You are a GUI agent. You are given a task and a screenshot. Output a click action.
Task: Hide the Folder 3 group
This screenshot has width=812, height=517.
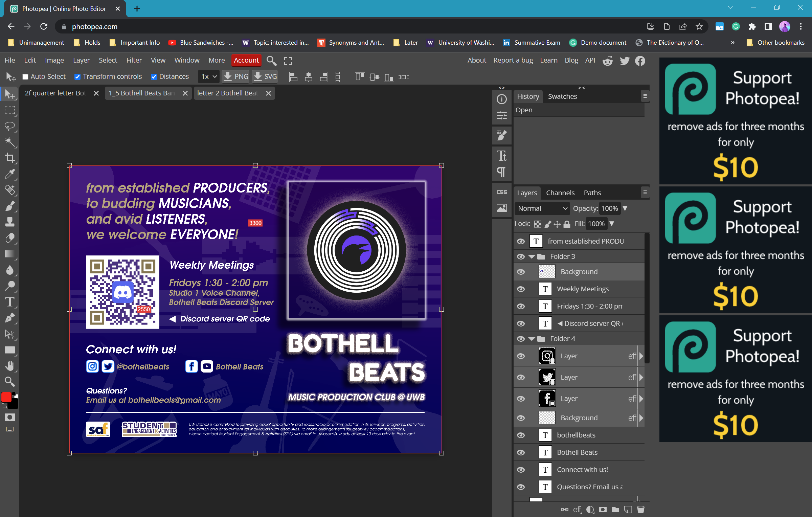521,256
